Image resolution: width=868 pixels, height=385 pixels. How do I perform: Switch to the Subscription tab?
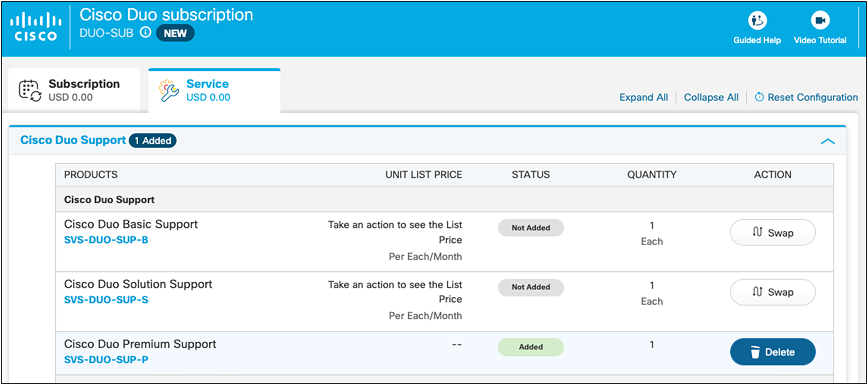pos(74,90)
